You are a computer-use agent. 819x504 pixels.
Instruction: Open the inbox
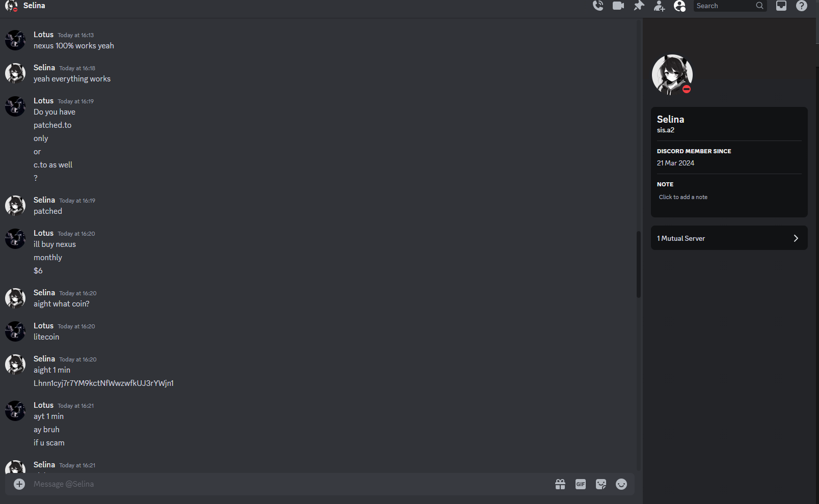coord(781,6)
